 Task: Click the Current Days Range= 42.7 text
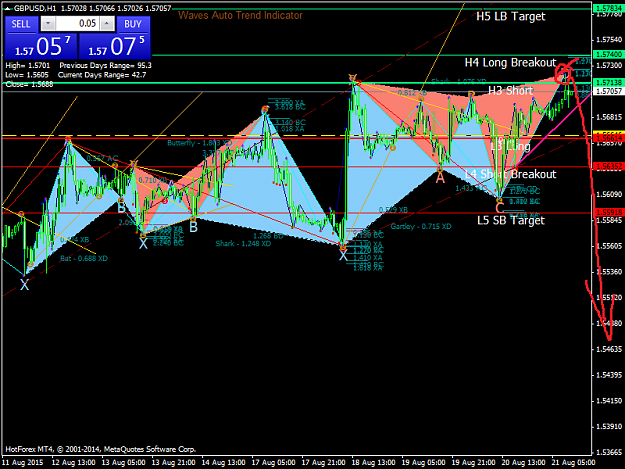click(x=102, y=75)
